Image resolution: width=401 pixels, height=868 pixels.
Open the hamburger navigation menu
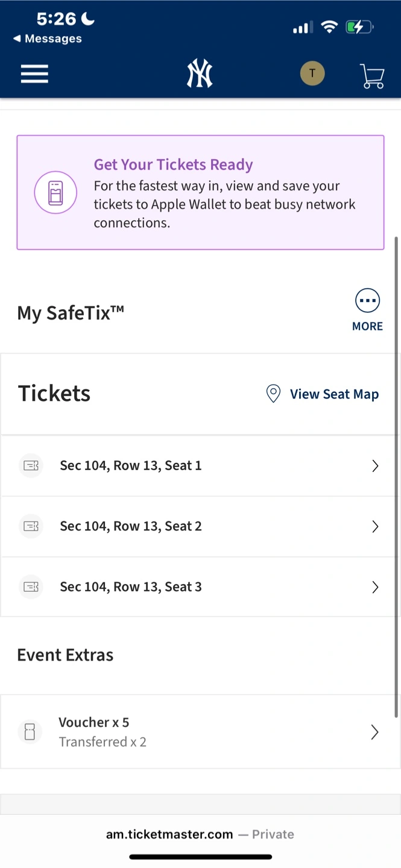coord(34,74)
